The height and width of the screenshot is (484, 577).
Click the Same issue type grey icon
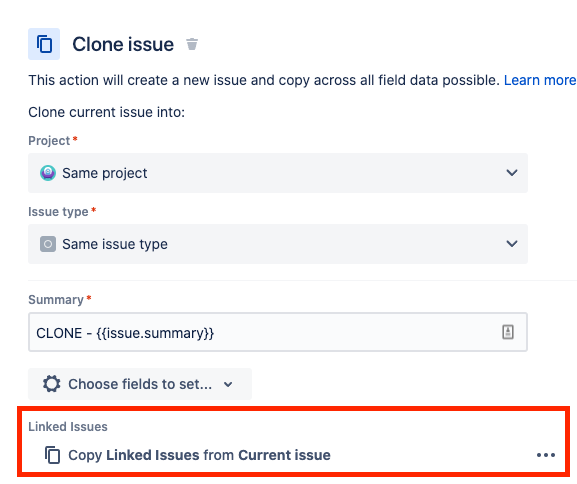(48, 244)
